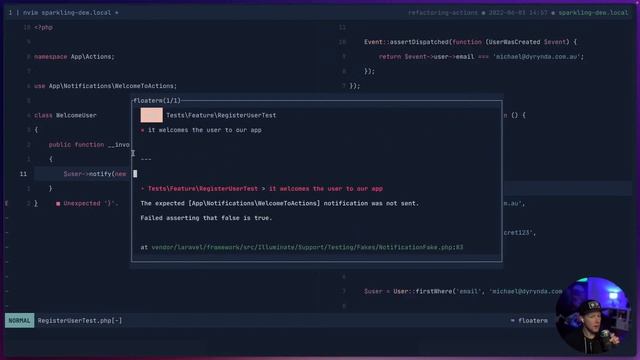Click the Event::assertDispatched line in right pane
This screenshot has width=640, height=360.
point(471,42)
